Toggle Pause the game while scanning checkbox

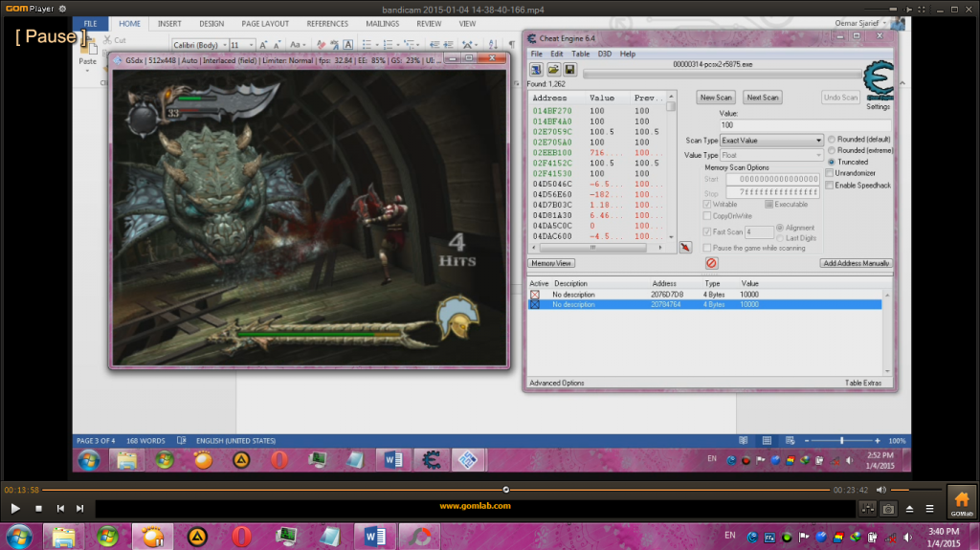click(707, 248)
